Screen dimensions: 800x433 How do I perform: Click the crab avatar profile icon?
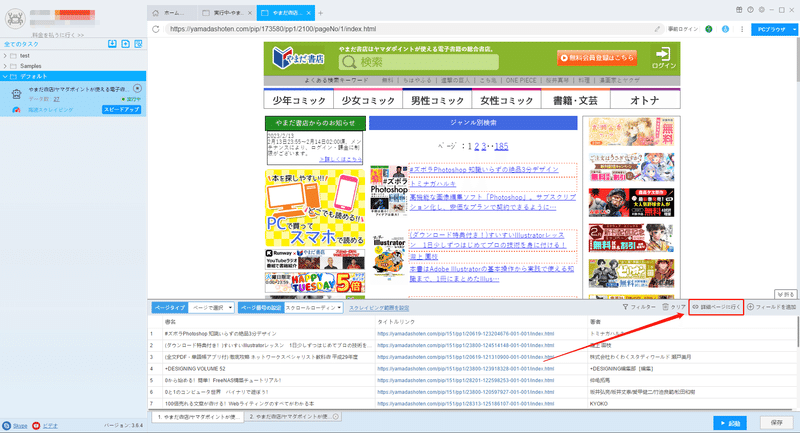(15, 19)
